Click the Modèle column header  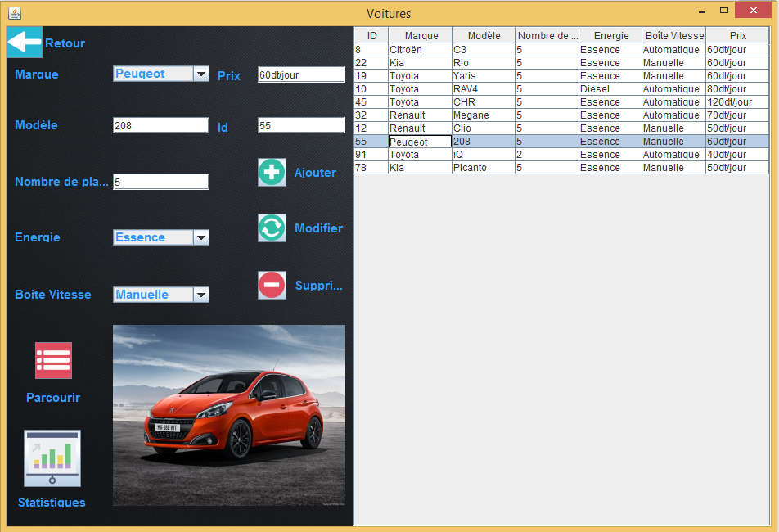pos(484,36)
